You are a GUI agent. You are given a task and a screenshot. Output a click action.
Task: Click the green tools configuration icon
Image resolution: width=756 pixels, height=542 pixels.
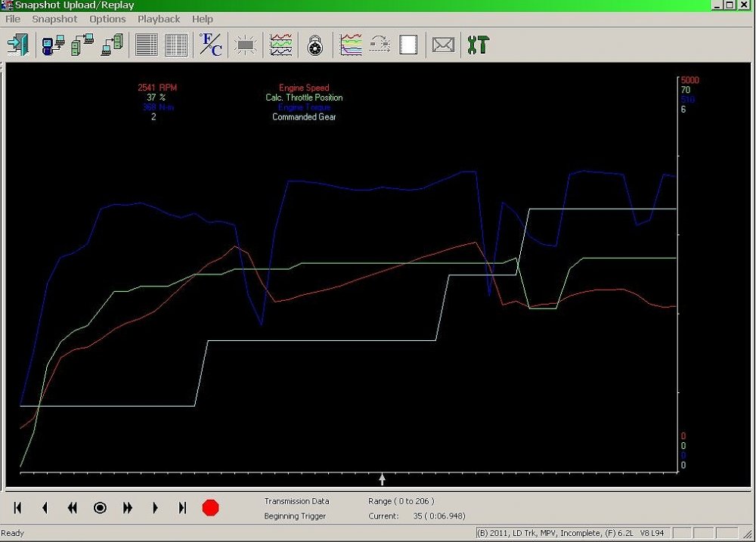(x=477, y=45)
